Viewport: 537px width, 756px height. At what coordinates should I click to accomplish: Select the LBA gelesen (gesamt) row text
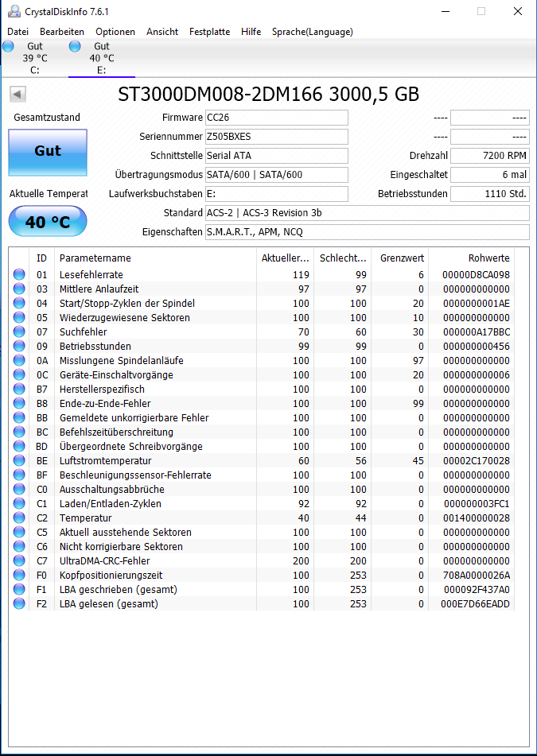108,603
